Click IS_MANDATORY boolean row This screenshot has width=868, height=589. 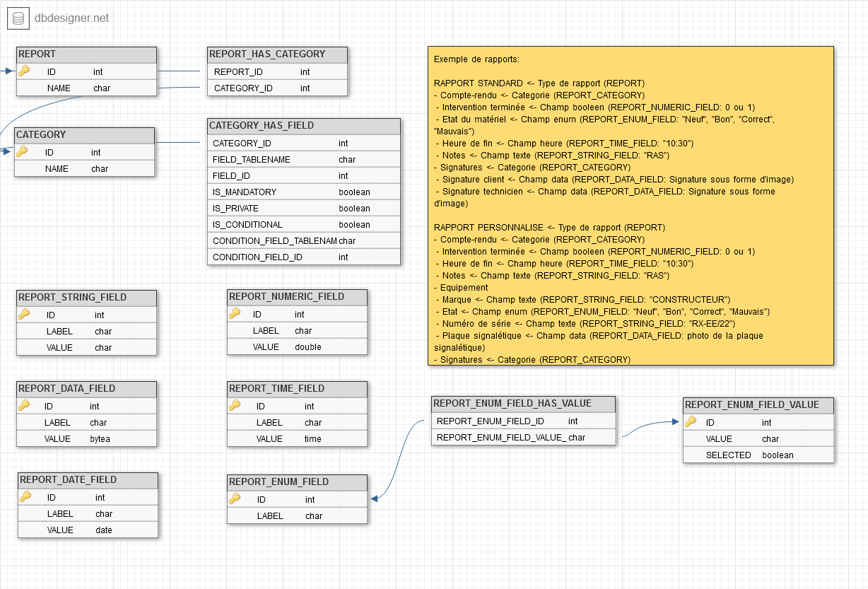(304, 192)
